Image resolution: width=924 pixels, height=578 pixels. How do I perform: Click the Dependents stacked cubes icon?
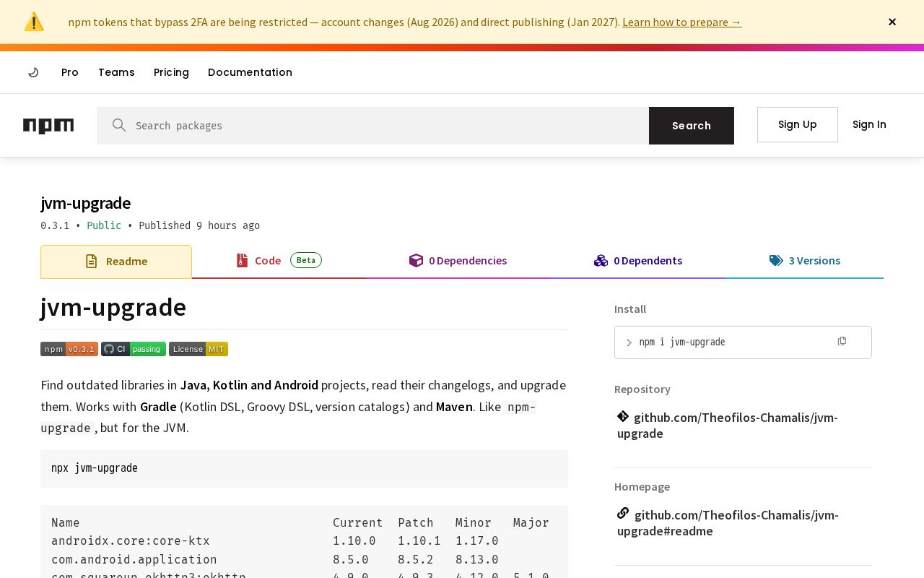coord(601,260)
